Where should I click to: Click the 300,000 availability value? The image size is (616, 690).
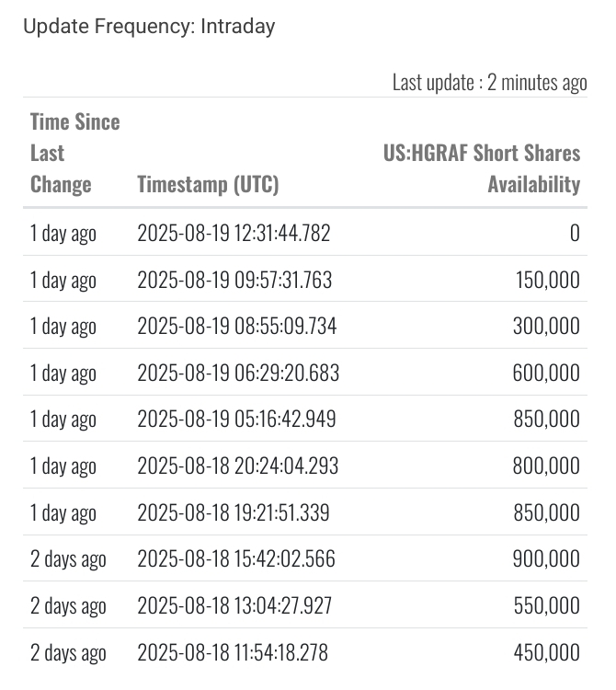[x=547, y=326]
